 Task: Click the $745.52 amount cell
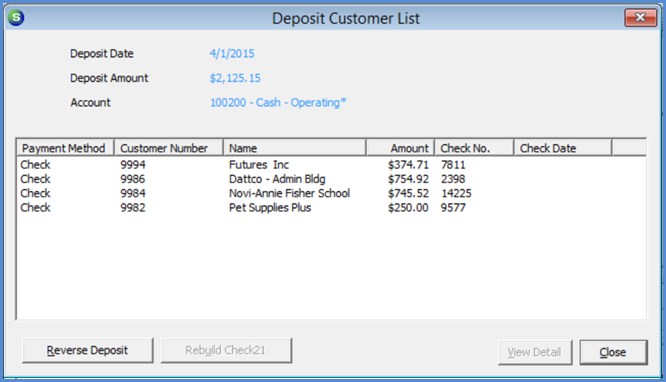tap(408, 193)
